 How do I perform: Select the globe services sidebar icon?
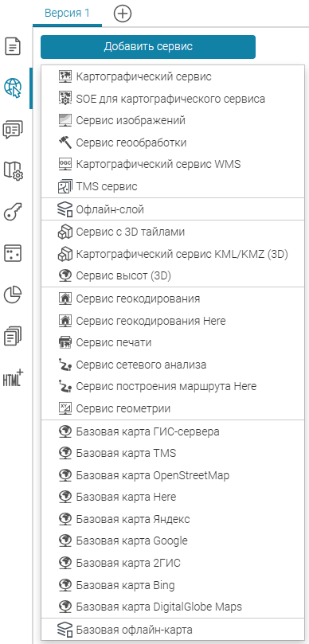[x=13, y=88]
